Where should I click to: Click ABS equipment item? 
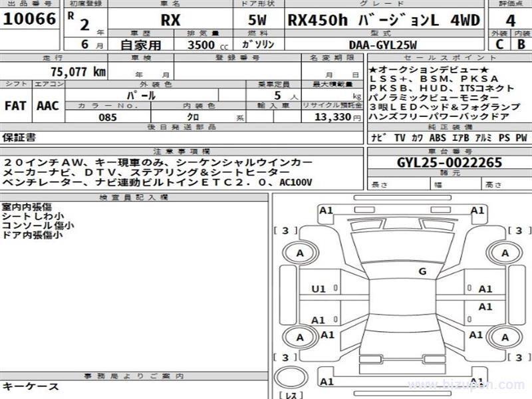coord(438,138)
